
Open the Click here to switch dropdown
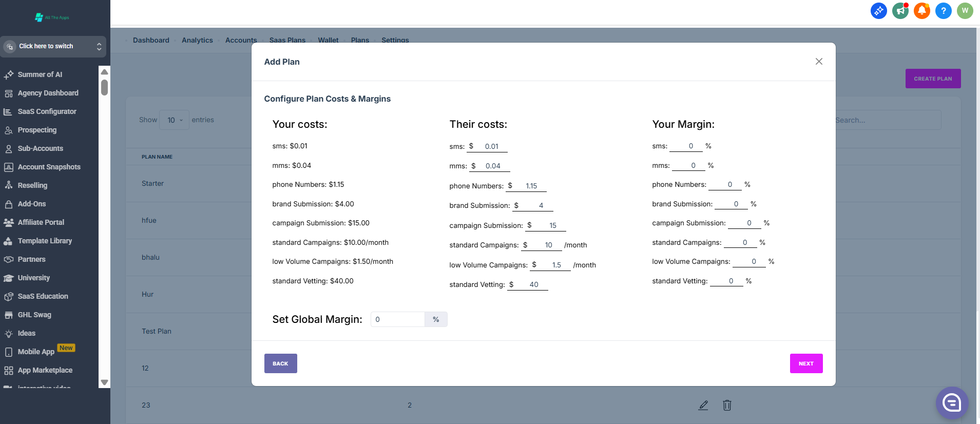click(x=53, y=46)
